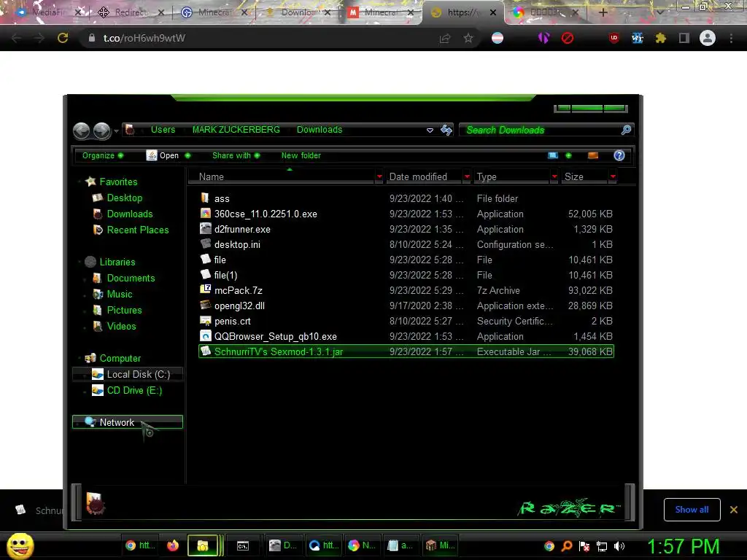Open the Organize dropdown menu
The width and height of the screenshot is (747, 560).
coord(102,155)
